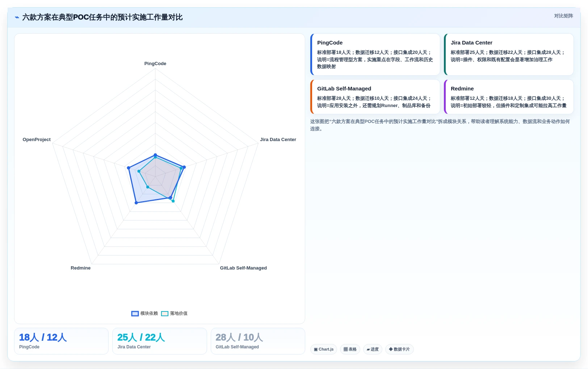Viewport: 588px width, 369px height.
Task: Open the Redmine info card
Action: click(509, 97)
